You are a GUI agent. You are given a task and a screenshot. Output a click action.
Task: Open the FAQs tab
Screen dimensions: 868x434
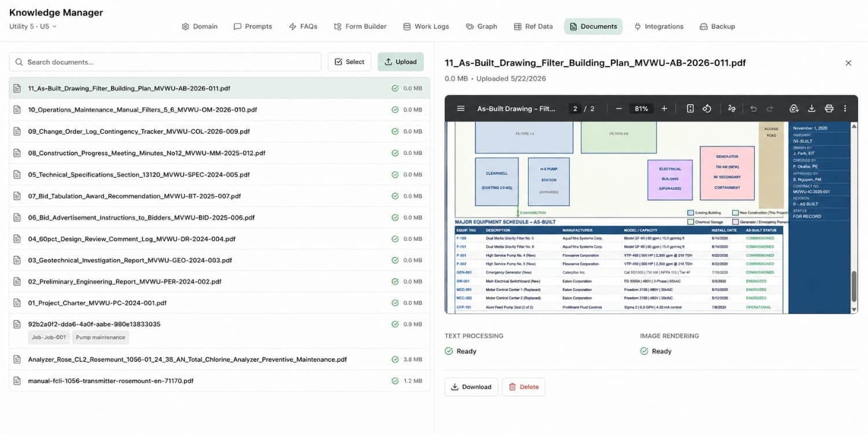[x=303, y=26]
